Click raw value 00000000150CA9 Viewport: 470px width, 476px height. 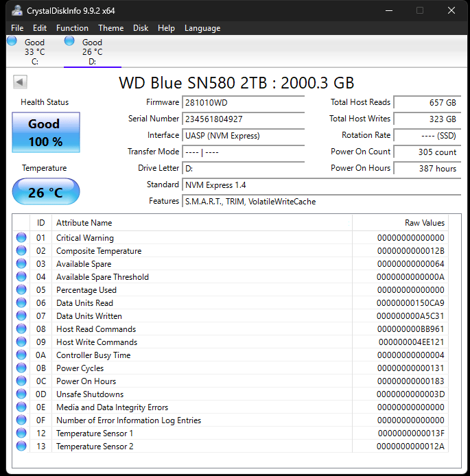pos(410,303)
